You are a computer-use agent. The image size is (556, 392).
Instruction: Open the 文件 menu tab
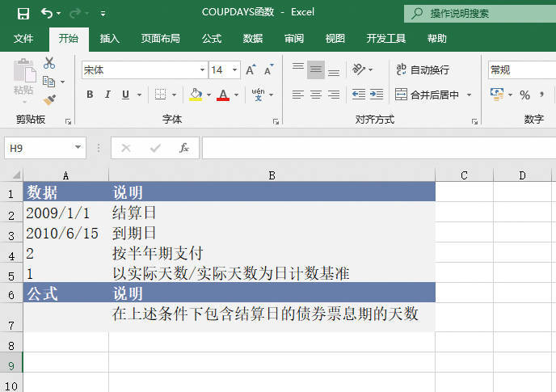coord(23,39)
